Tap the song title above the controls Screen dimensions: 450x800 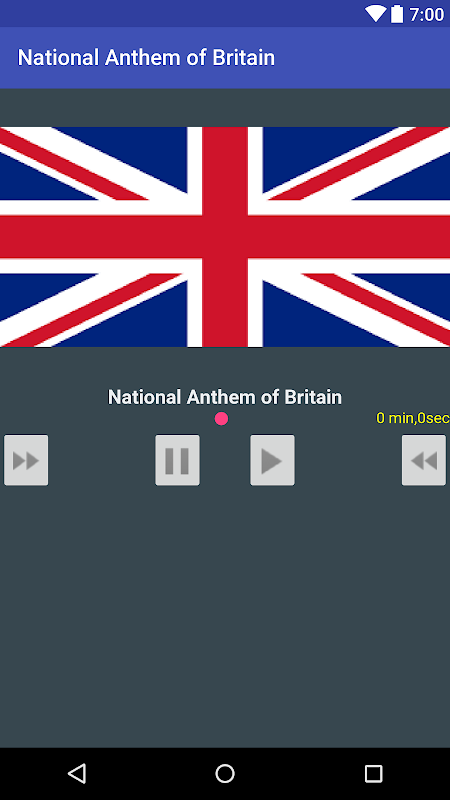[225, 397]
